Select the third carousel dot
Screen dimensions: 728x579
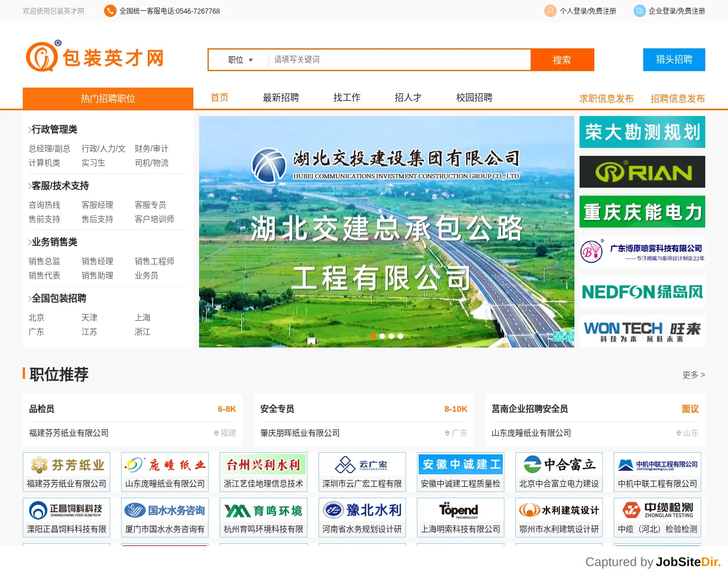point(391,336)
